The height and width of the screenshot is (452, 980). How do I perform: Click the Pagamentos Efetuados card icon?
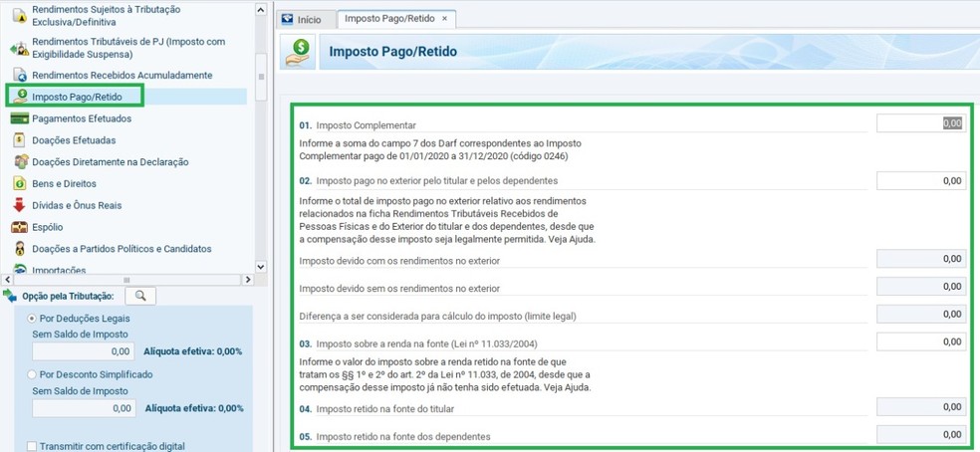[19, 118]
